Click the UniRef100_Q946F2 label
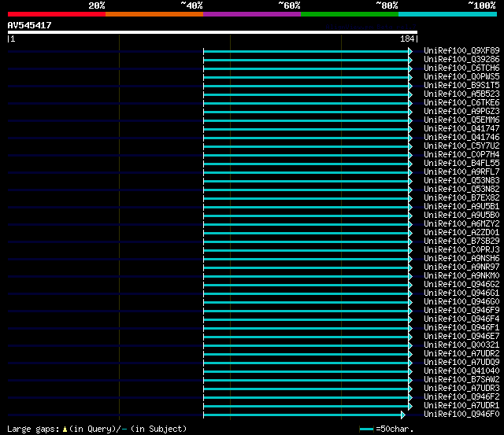 click(x=461, y=397)
